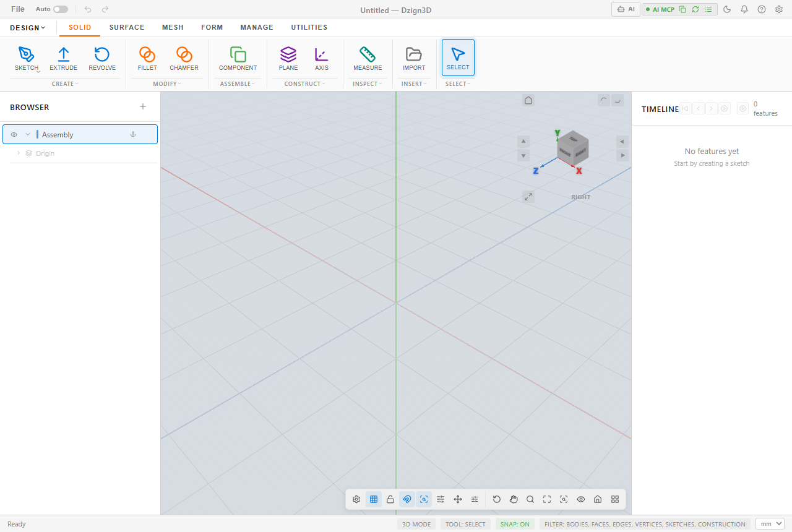Click the Redo arrow in title bar
This screenshot has width=792, height=532.
click(x=105, y=9)
